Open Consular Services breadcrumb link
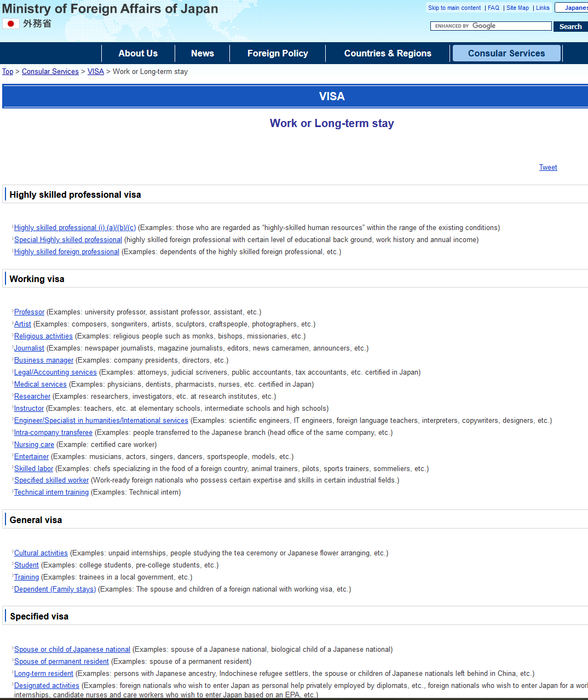588x700 pixels. [50, 71]
